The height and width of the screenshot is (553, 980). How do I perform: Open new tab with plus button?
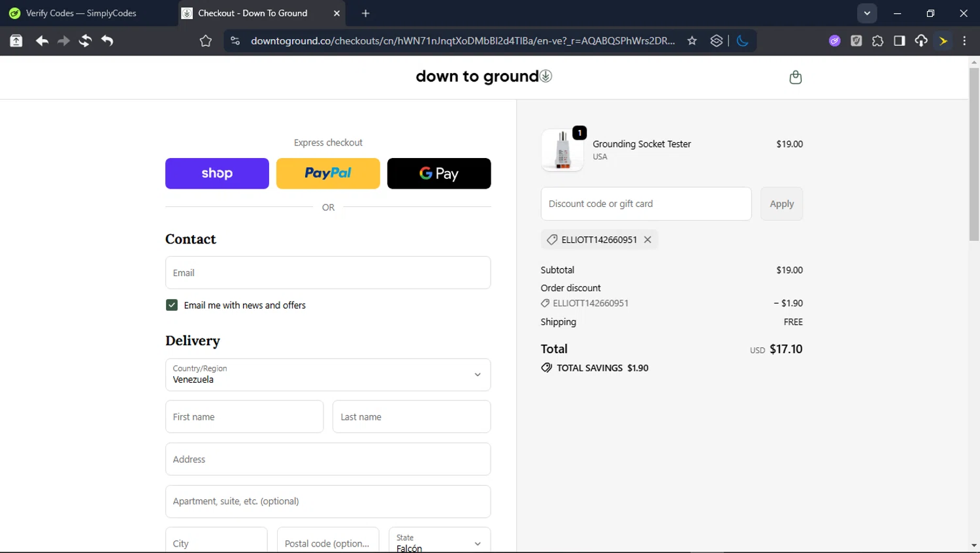[365, 13]
